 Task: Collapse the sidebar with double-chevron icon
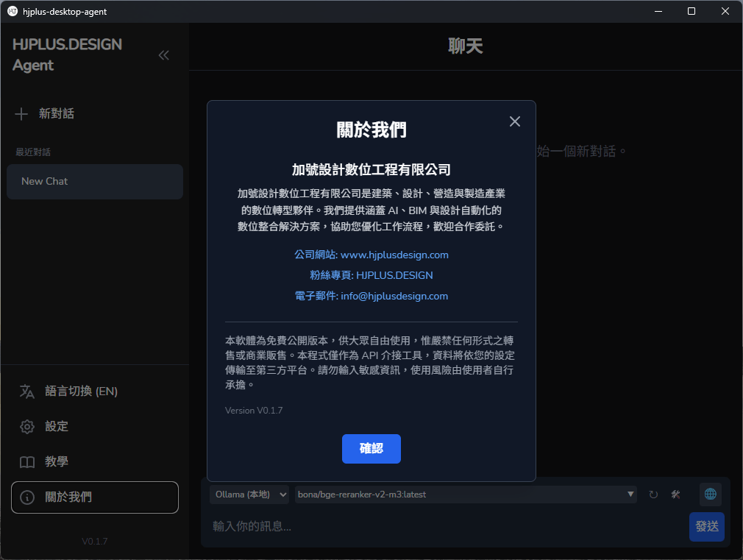pos(163,55)
